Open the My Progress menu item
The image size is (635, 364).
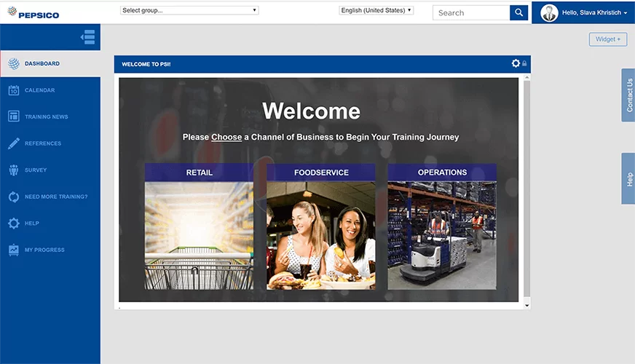click(50, 250)
